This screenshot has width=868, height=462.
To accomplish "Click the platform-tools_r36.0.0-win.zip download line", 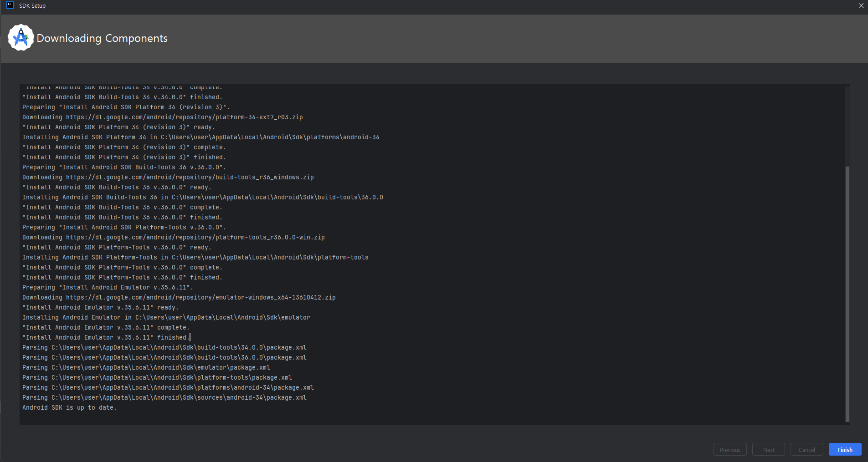I will [174, 237].
